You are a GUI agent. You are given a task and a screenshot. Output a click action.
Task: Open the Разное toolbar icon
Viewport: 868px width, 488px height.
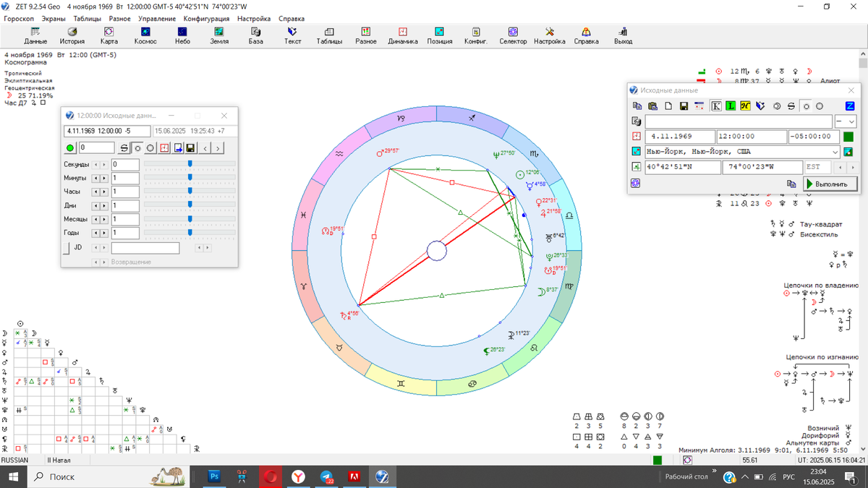point(366,36)
